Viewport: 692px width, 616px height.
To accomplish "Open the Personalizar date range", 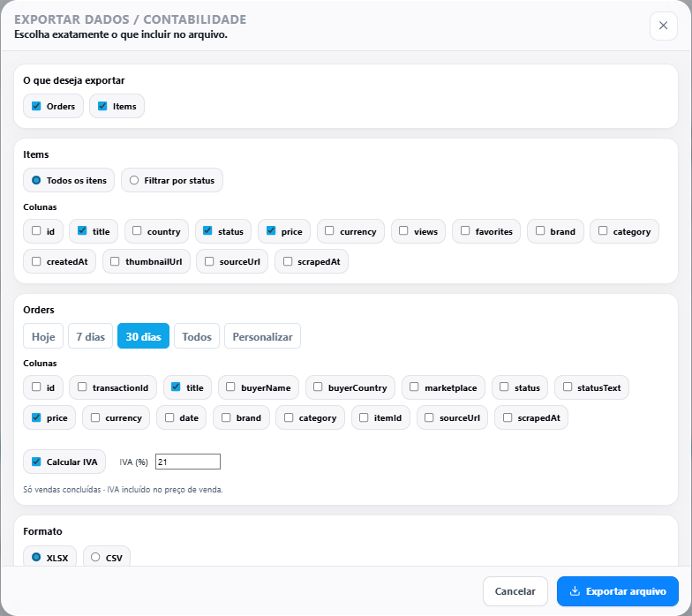I will pos(263,336).
